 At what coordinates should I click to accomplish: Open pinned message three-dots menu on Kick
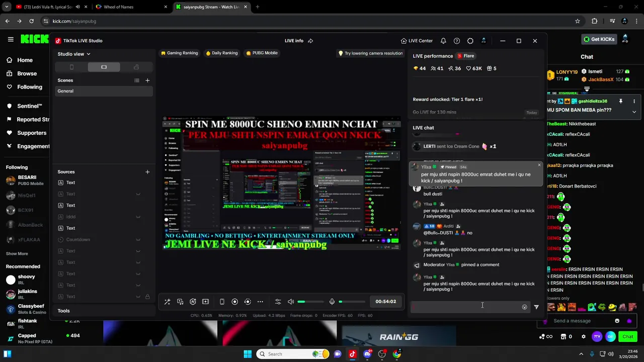pos(634,101)
